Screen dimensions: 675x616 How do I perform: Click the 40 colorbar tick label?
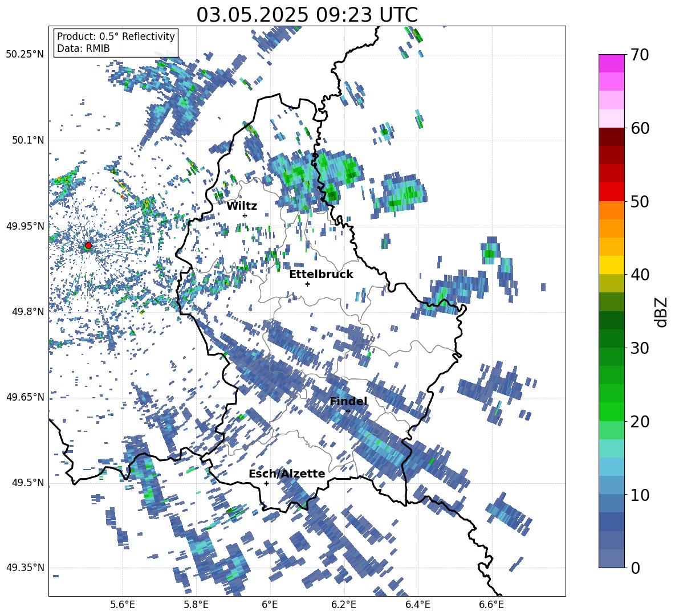click(x=640, y=275)
